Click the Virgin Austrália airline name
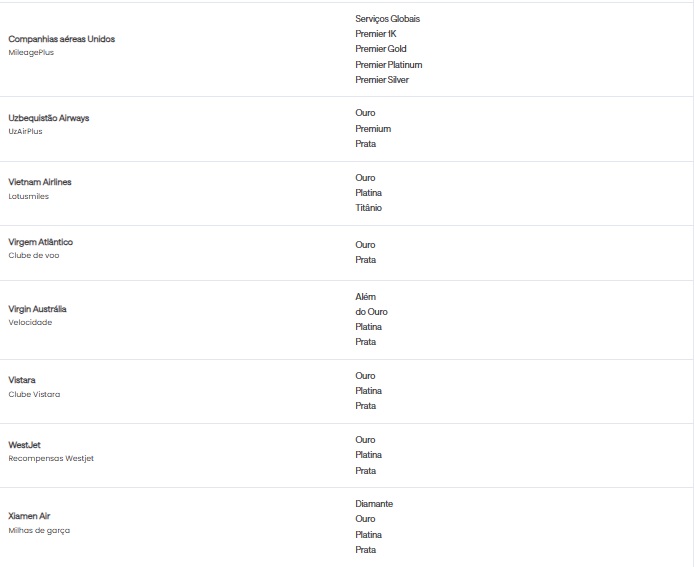The image size is (694, 567). [x=37, y=309]
